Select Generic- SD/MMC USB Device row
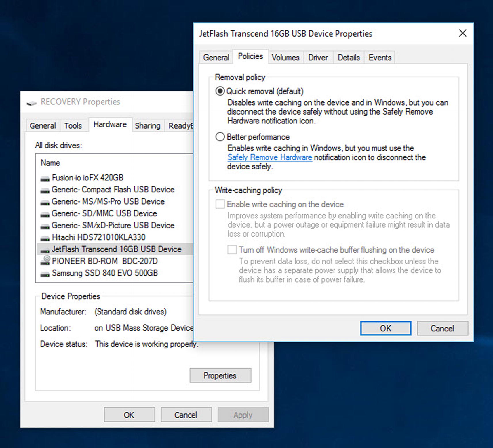 point(115,213)
